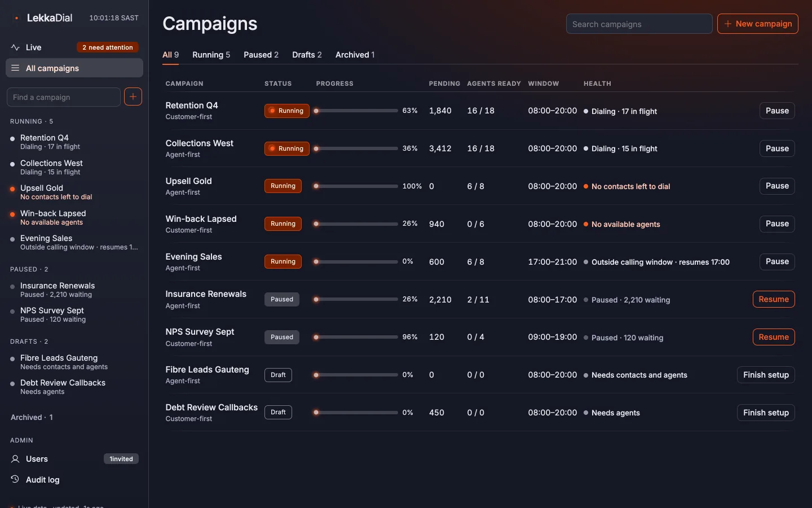Open the All campaigns sidebar item

(x=74, y=68)
